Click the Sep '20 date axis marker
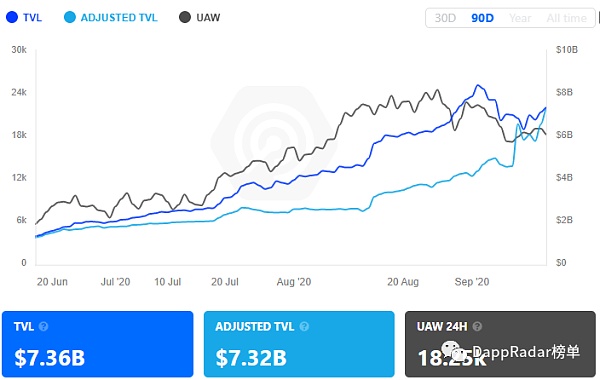The image size is (600, 380). (x=472, y=282)
